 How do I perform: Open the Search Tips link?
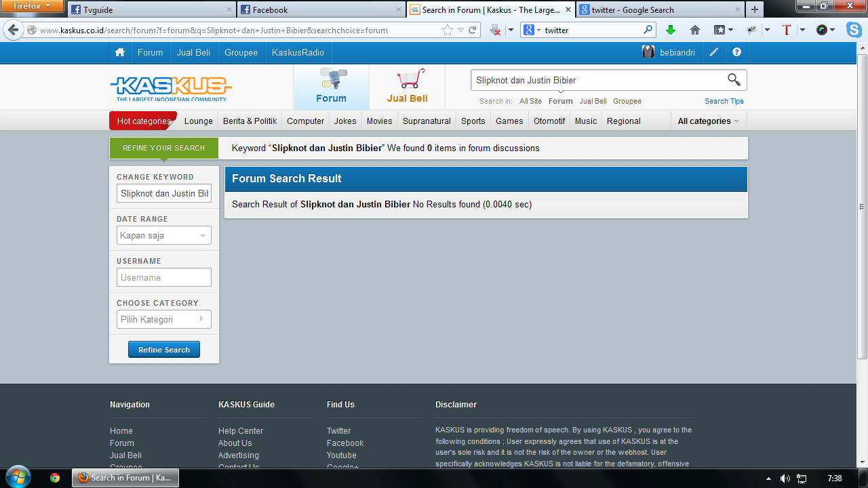click(724, 101)
